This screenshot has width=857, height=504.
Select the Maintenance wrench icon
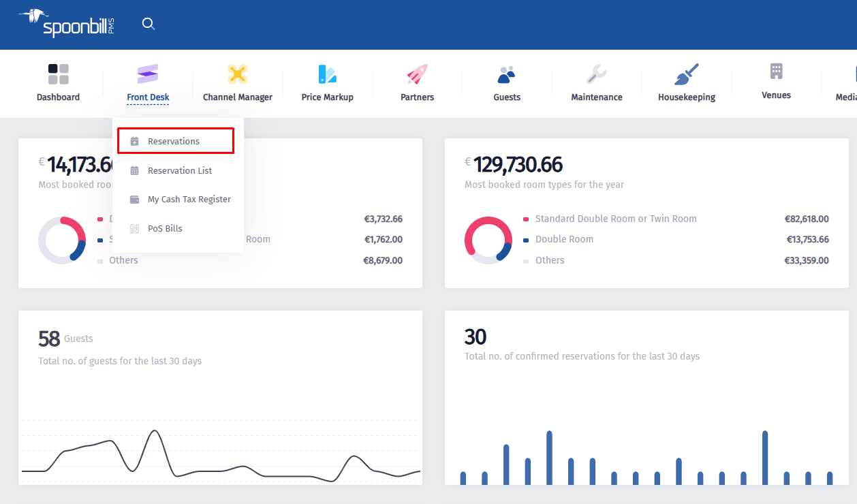597,74
